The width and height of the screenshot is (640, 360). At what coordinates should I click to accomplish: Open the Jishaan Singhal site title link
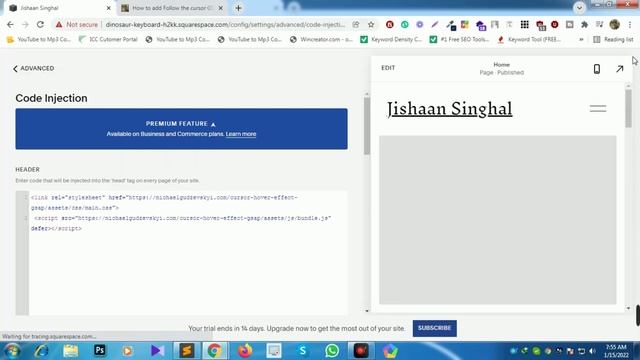449,109
